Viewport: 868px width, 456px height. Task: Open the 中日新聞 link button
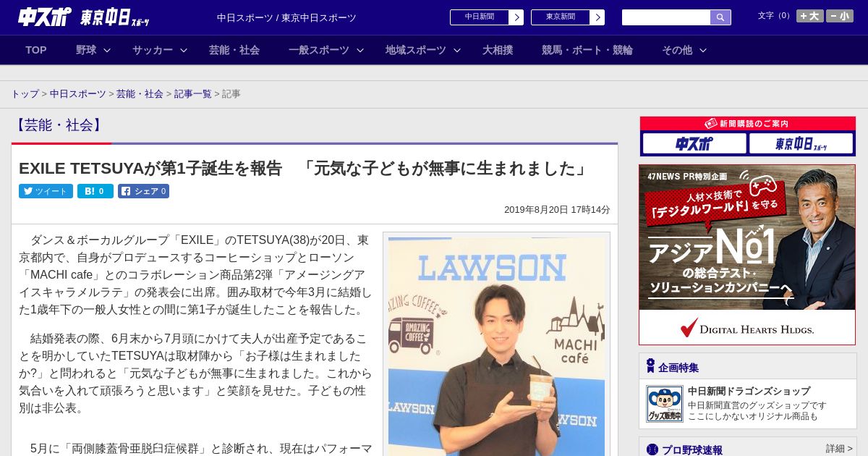tap(487, 17)
